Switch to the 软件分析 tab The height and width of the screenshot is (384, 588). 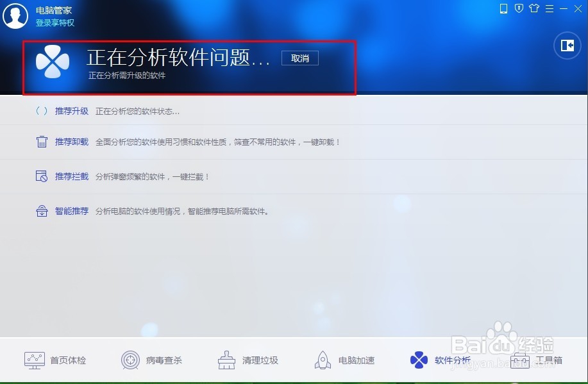pyautogui.click(x=453, y=360)
